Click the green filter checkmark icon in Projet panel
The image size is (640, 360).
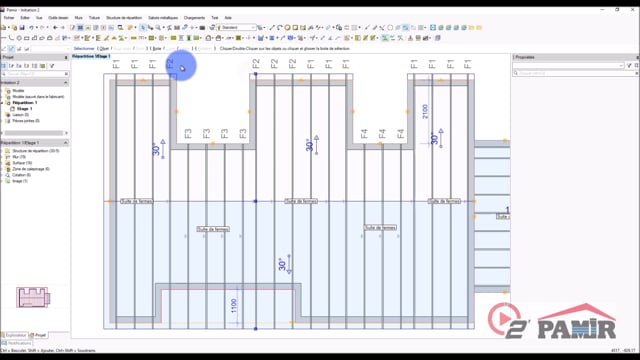pos(52,66)
